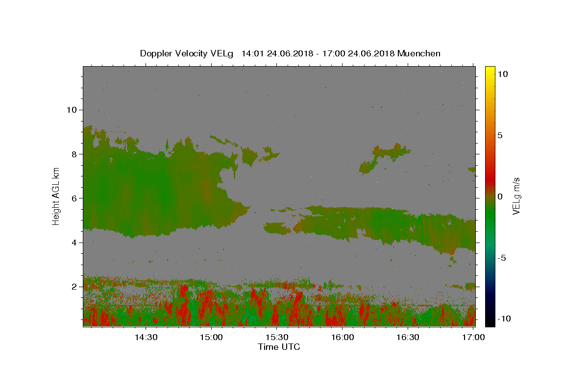Click the height label '4' on y-axis
Image resolution: width=588 pixels, height=392 pixels.
pos(74,243)
